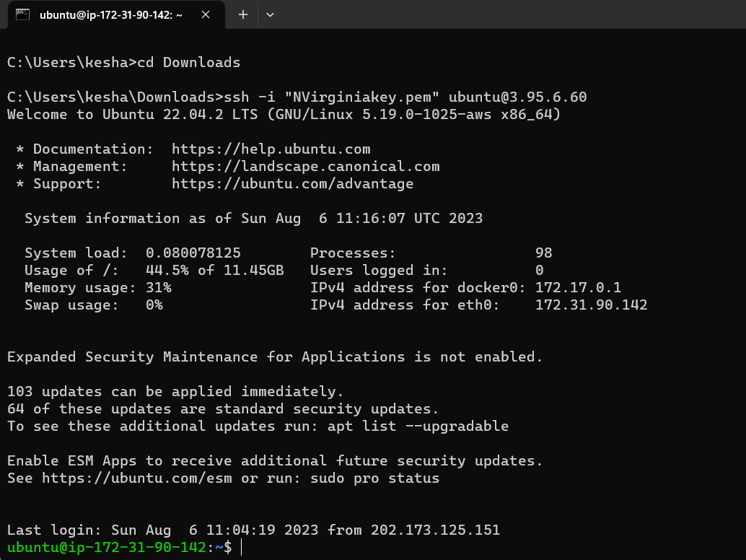The image size is (746, 560).
Task: Click the 'System information as of' timestamp line
Action: 253,219
